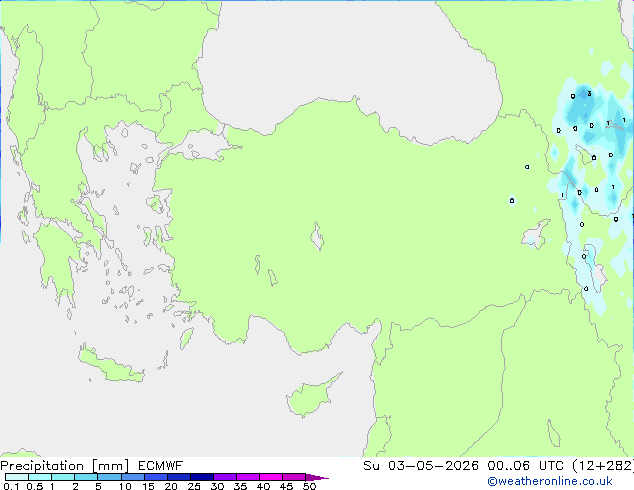Select the 2–5 mm legend color box
Screen dimensions: 634x490
tap(86, 477)
